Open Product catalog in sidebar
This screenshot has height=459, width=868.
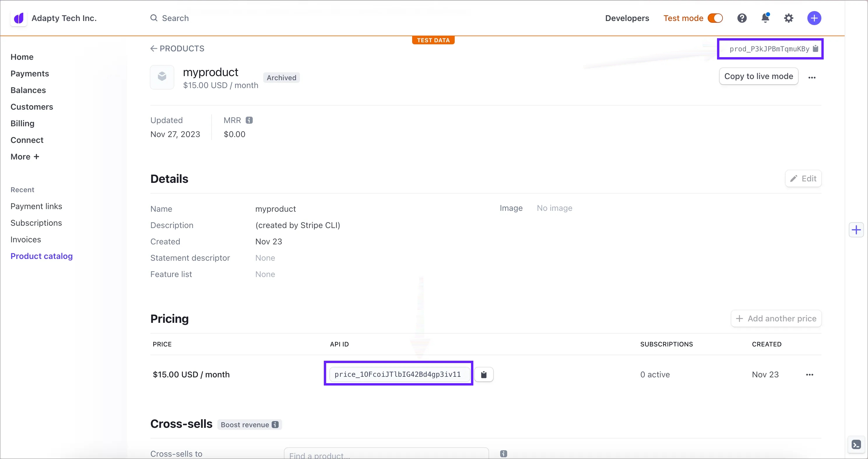[41, 256]
